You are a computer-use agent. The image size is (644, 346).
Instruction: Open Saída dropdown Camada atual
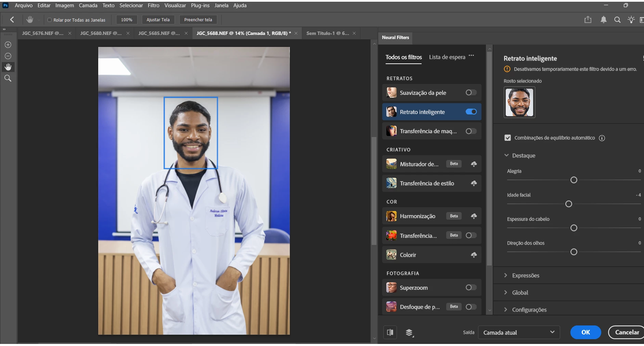(519, 332)
